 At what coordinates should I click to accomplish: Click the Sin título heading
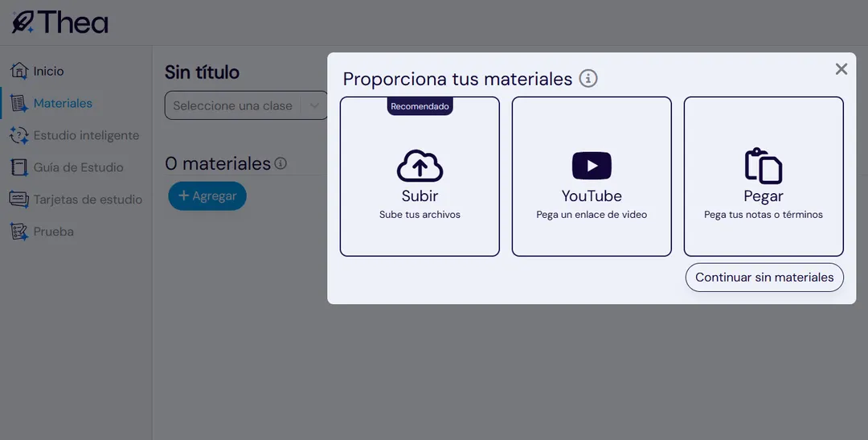202,72
